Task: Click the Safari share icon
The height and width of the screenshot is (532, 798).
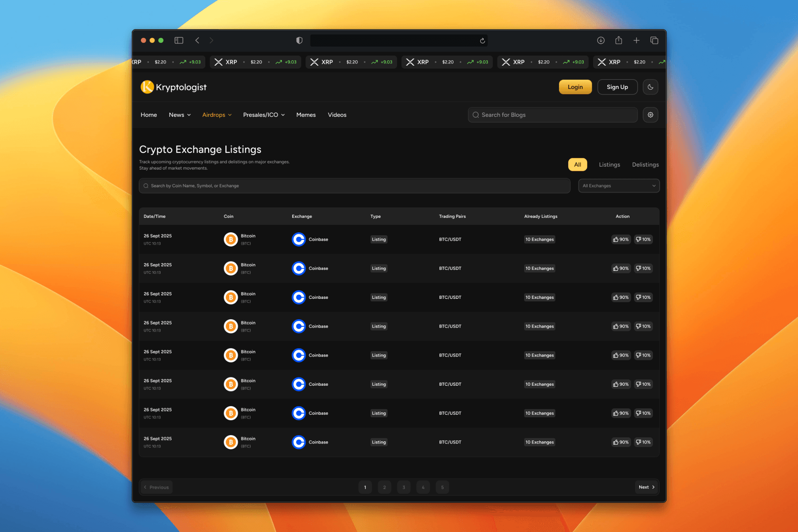Action: coord(618,40)
